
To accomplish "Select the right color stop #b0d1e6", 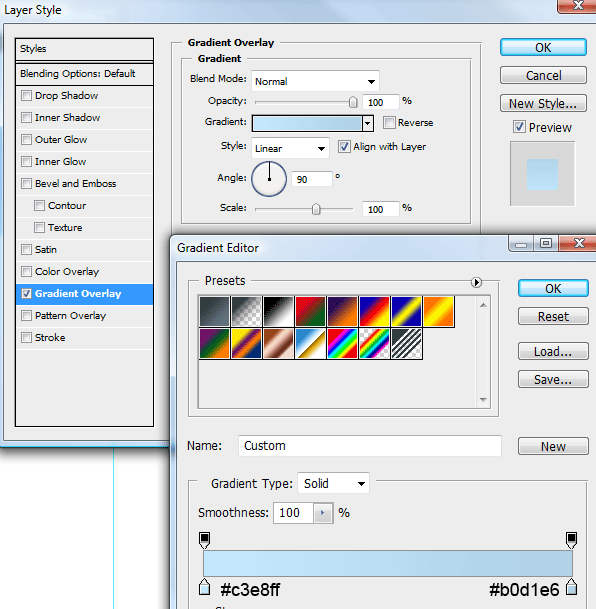I will (571, 587).
